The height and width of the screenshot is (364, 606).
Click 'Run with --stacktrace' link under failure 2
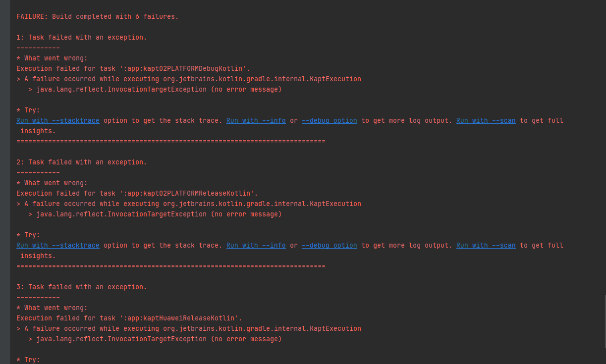point(57,246)
